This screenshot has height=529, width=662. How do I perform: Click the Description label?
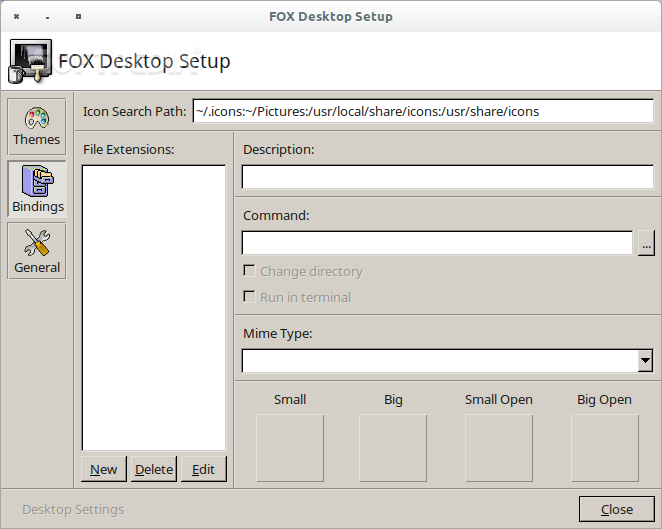tap(279, 149)
